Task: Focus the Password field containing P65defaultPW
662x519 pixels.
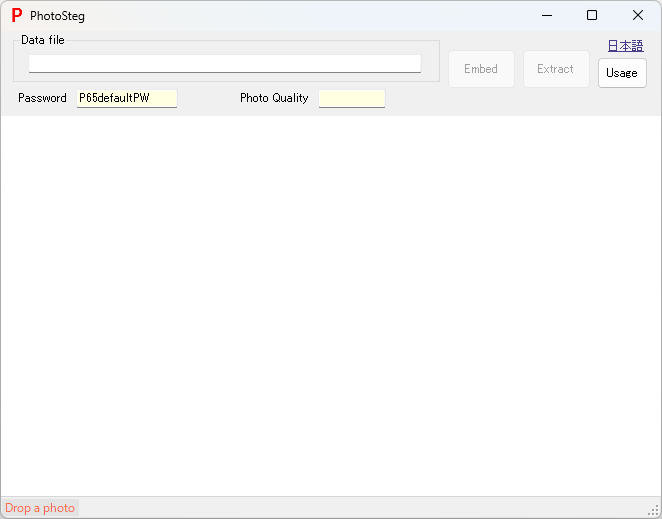Action: click(127, 98)
